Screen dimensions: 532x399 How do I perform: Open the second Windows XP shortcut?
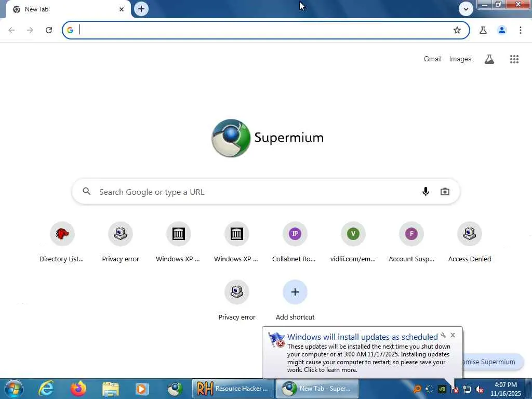236,242
